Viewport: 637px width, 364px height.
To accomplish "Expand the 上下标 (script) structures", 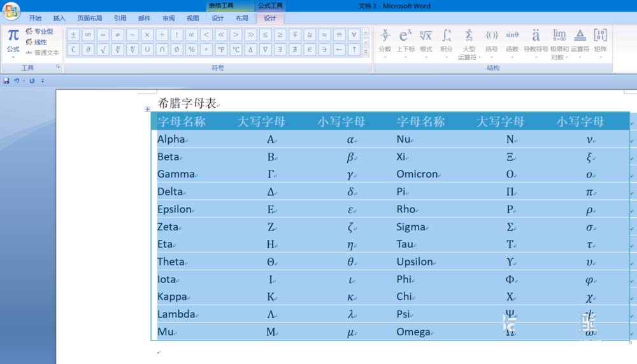I will [405, 43].
